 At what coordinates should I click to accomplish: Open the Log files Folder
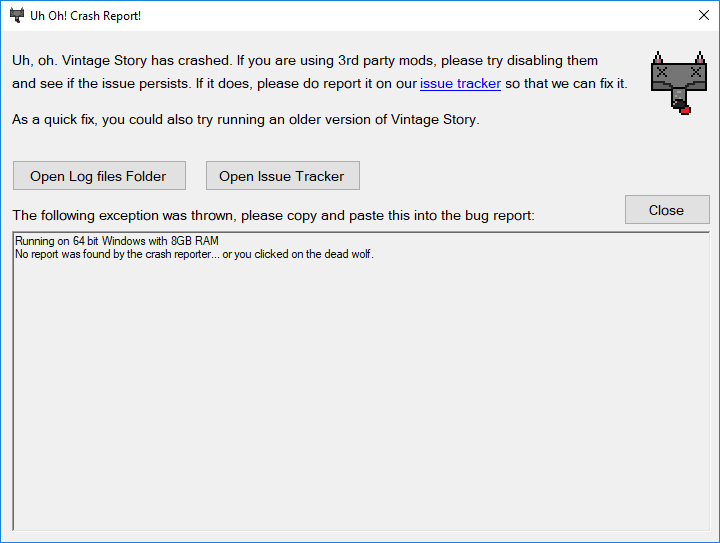click(99, 175)
